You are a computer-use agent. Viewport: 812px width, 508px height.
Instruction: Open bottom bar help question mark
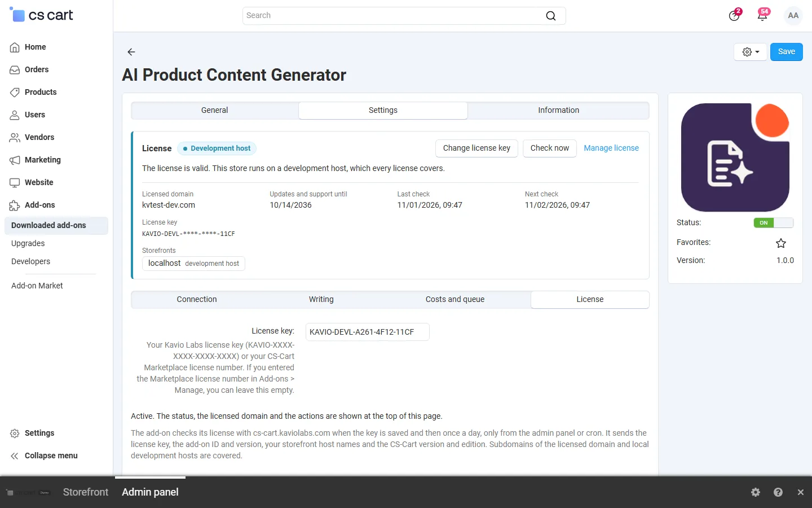click(778, 492)
